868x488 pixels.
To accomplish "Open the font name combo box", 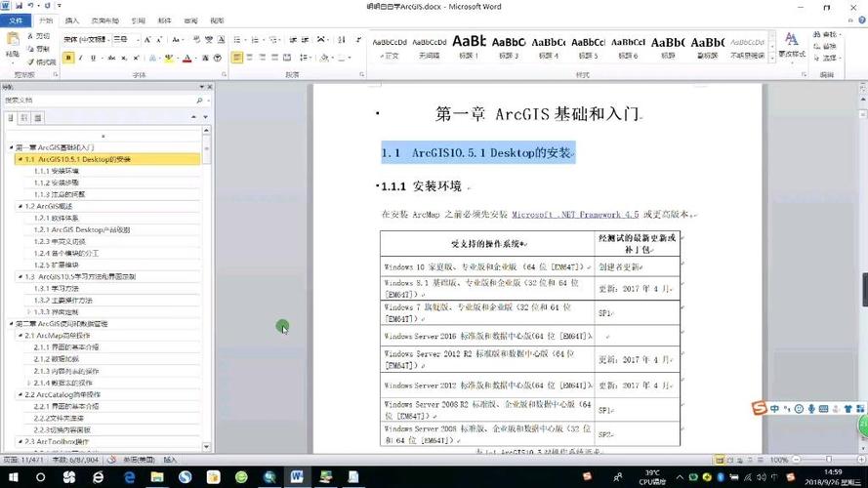I will tap(86, 40).
